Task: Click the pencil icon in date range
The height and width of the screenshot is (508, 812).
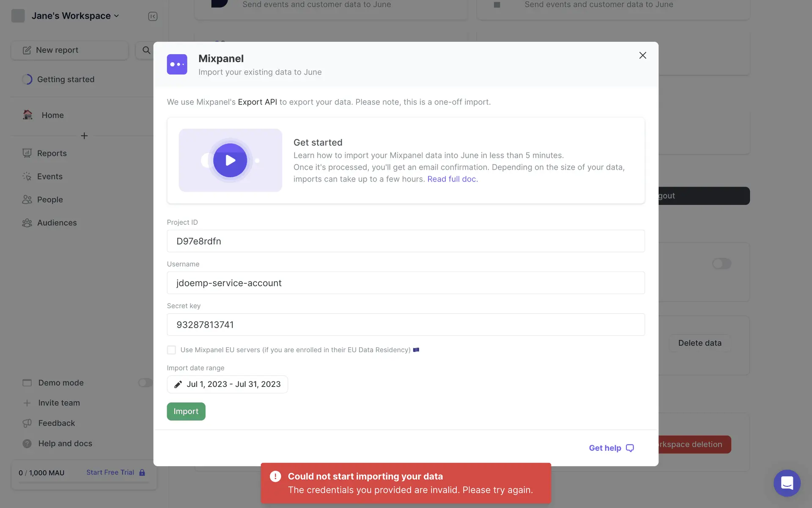Action: point(178,384)
